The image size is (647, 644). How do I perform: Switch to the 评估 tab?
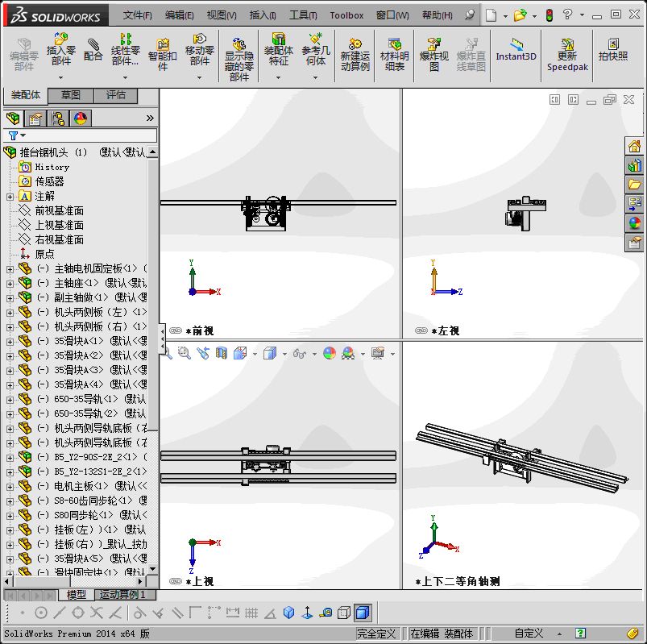(116, 95)
